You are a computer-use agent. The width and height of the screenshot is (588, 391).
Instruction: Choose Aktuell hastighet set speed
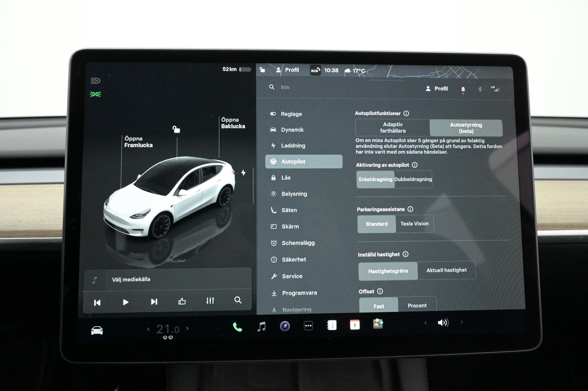pos(446,270)
